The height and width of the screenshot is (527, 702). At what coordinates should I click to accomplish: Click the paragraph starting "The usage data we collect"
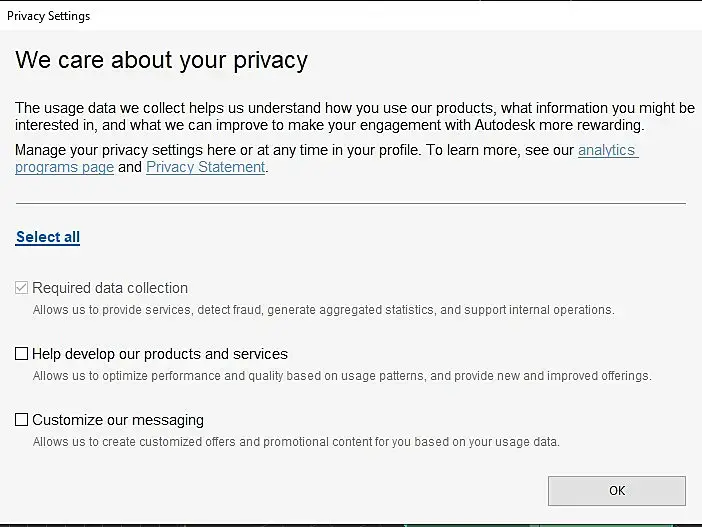click(350, 116)
